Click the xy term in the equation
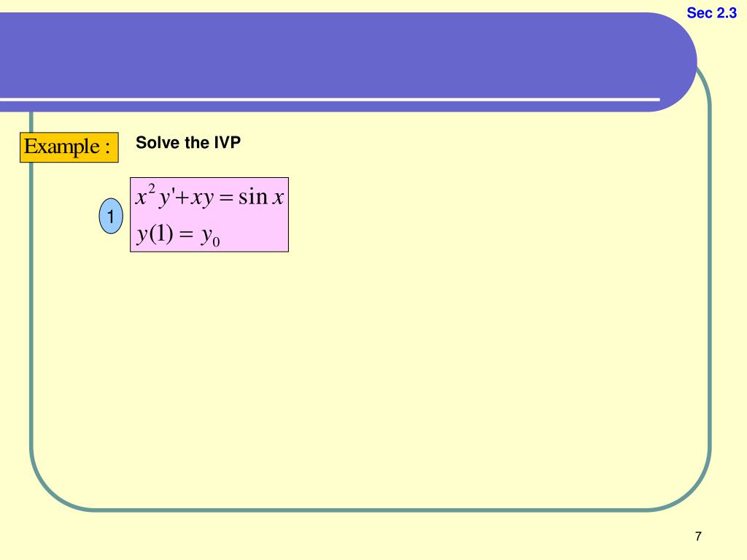The image size is (747, 560). (202, 198)
